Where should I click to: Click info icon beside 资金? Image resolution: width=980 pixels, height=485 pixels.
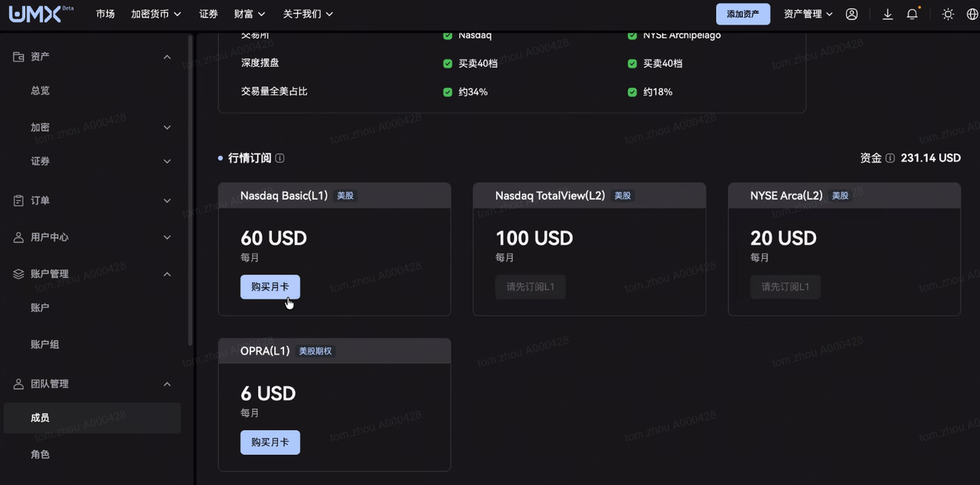tap(890, 158)
